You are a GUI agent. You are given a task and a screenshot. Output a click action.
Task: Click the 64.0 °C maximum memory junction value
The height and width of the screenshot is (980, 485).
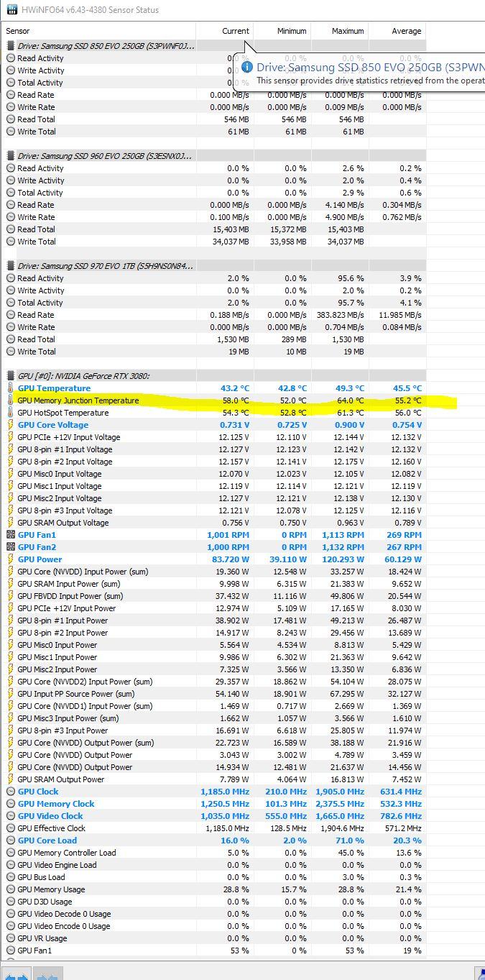pos(351,400)
